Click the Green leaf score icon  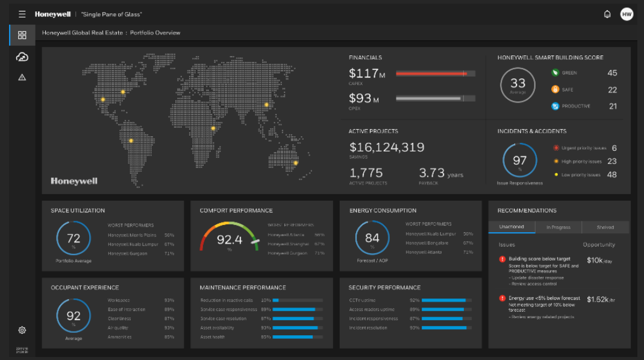(555, 73)
